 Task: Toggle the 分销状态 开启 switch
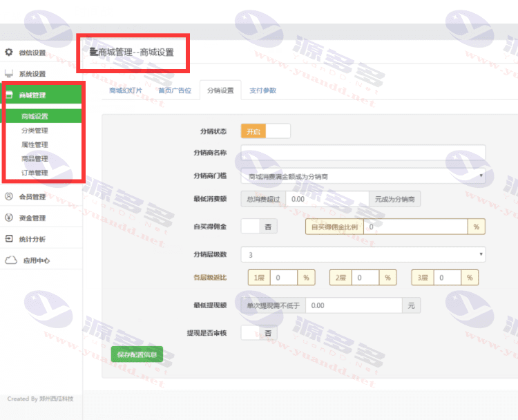click(x=266, y=131)
